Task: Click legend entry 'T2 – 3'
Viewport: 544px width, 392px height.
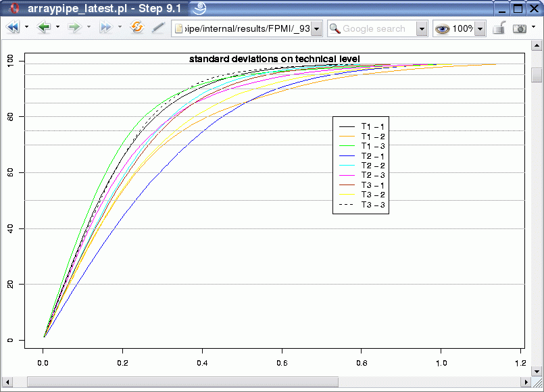Action: coord(373,175)
